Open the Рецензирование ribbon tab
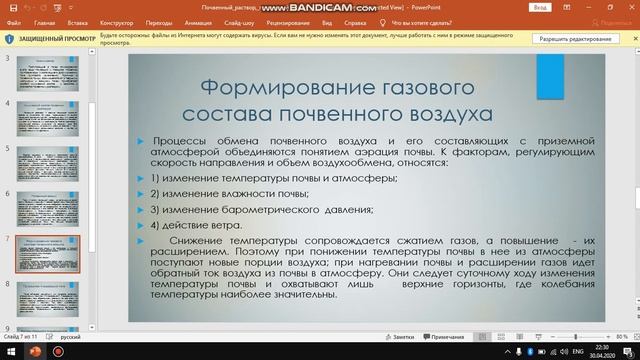The image size is (640, 360). coord(288,23)
